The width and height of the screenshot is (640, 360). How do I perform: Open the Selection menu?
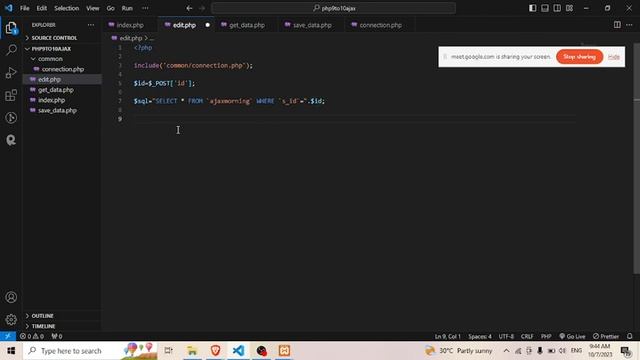pyautogui.click(x=67, y=8)
